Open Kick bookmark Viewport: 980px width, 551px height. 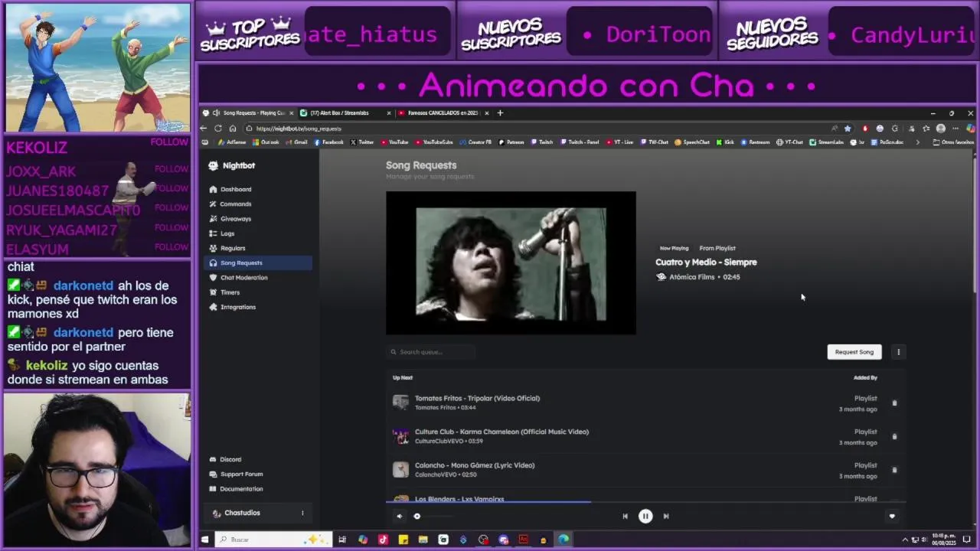tap(726, 142)
